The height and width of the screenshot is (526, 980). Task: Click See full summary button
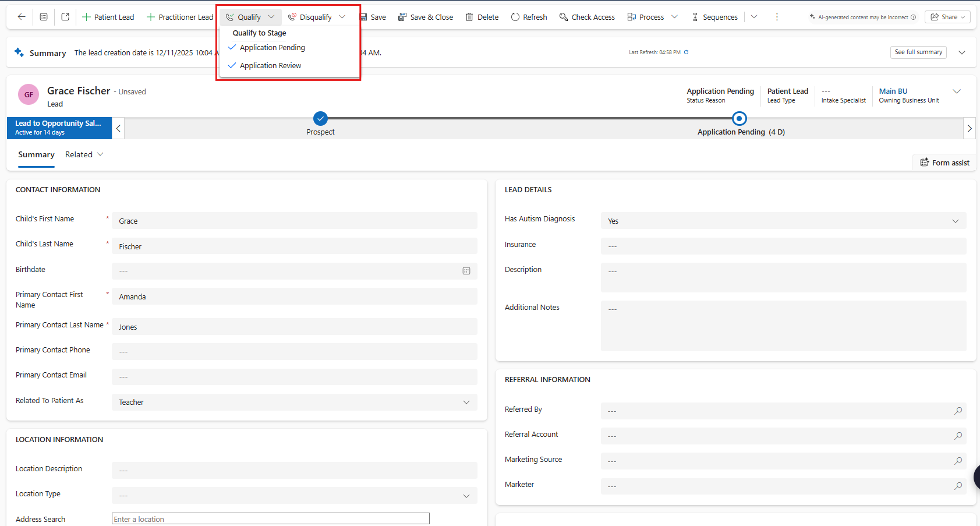click(x=918, y=52)
